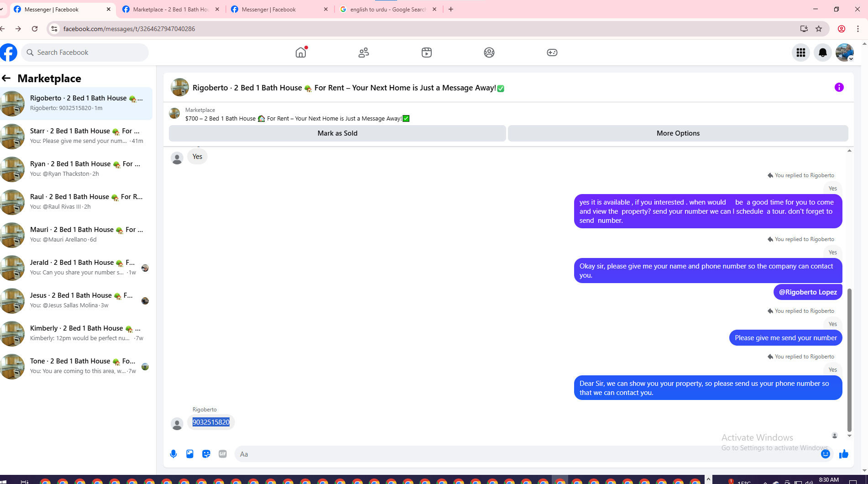Screen dimensions: 868x484
Task: Bookmark this page with the star icon
Action: coord(819,29)
